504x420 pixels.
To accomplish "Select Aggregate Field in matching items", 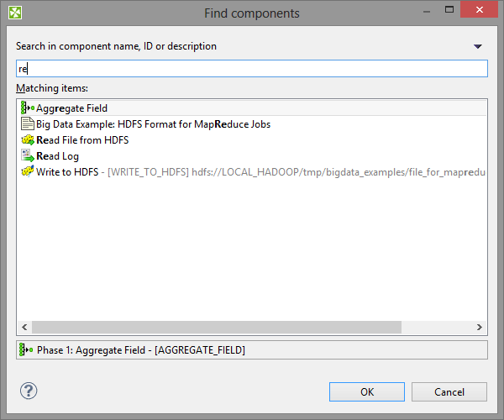I will click(72, 108).
